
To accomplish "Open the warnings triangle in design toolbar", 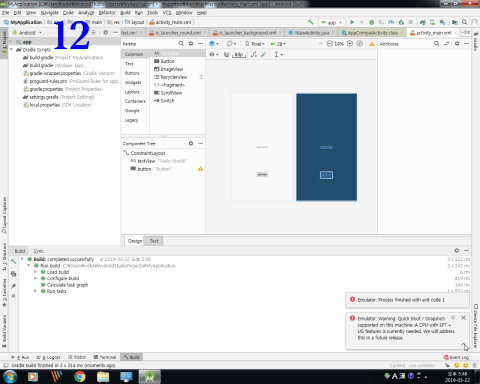I will (372, 44).
